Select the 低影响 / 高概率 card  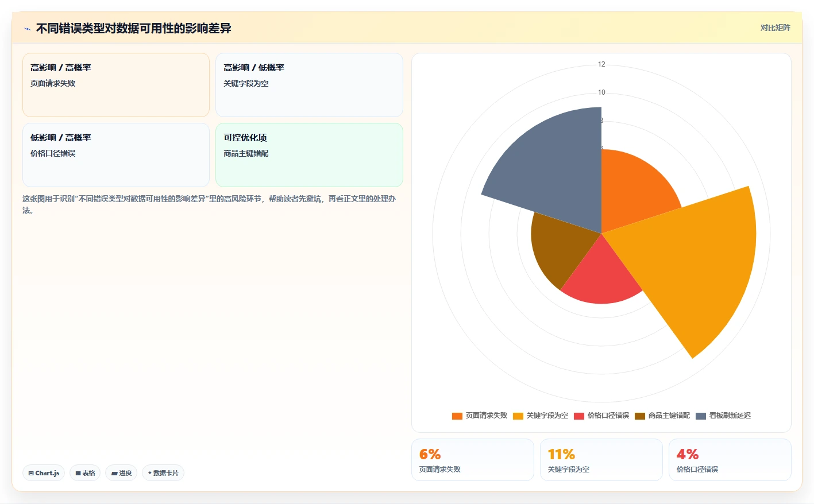click(116, 155)
